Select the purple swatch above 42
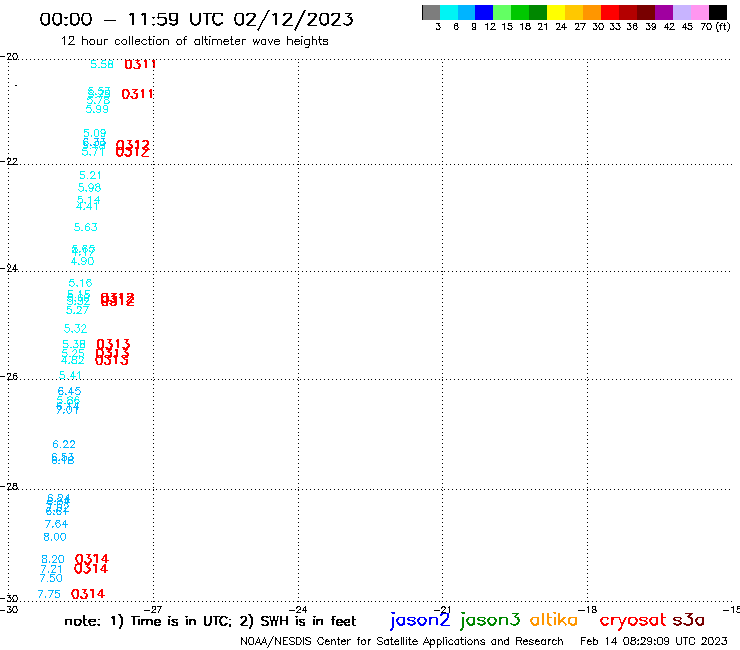This screenshot has width=740, height=650. click(x=664, y=12)
